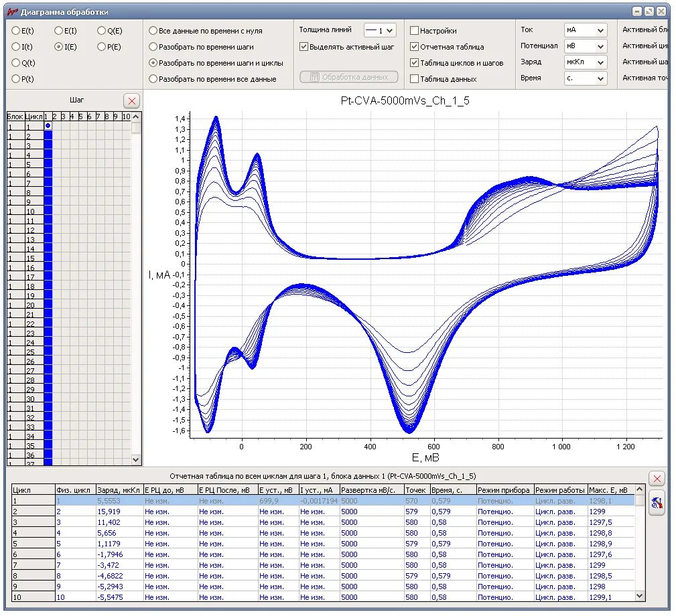
Task: Click the 'E РЦ до, мВ' column header
Action: (170, 490)
